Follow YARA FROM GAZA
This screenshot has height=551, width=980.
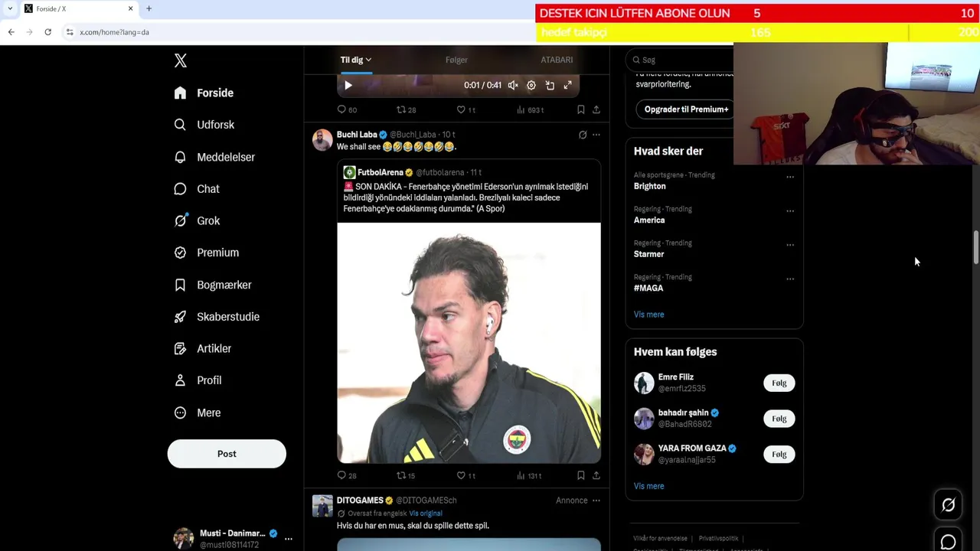[x=779, y=454]
